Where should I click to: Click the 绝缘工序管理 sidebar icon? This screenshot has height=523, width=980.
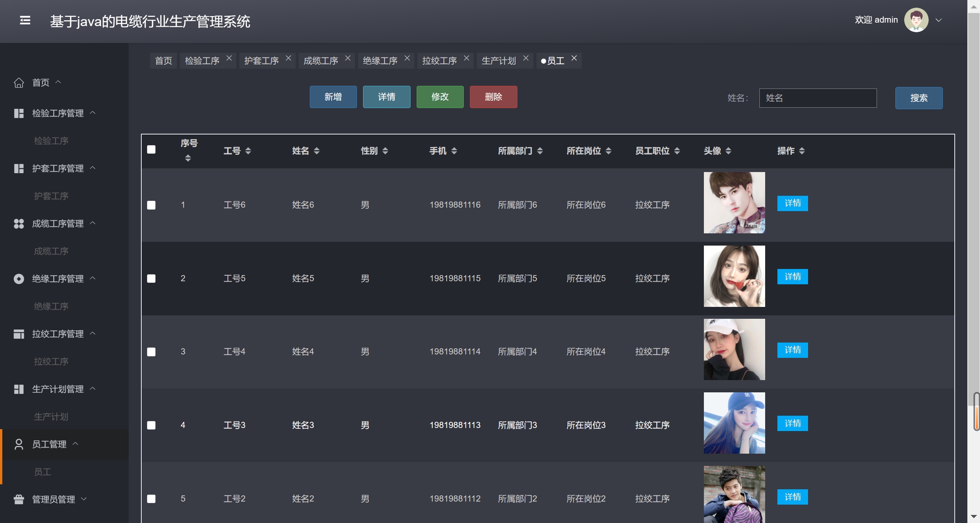click(x=19, y=279)
